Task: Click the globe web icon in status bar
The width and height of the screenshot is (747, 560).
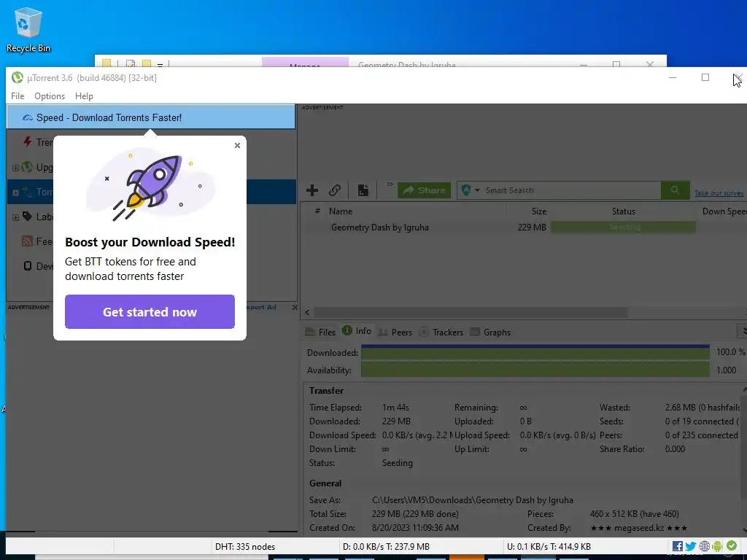Action: 705,546
